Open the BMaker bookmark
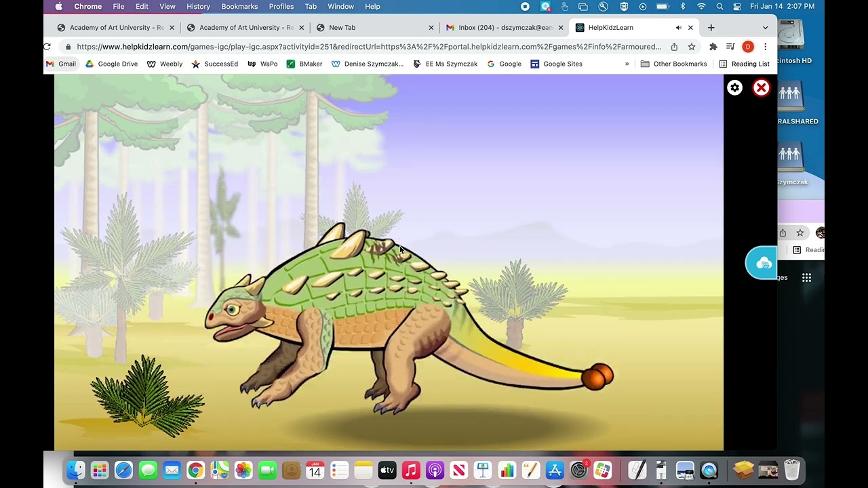The height and width of the screenshot is (488, 868). point(304,64)
